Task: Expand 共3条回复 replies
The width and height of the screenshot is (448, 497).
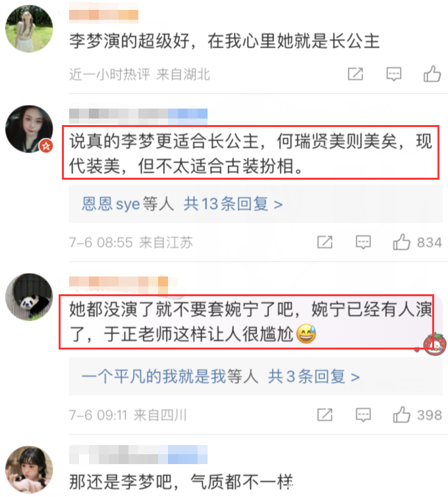Action: [314, 377]
